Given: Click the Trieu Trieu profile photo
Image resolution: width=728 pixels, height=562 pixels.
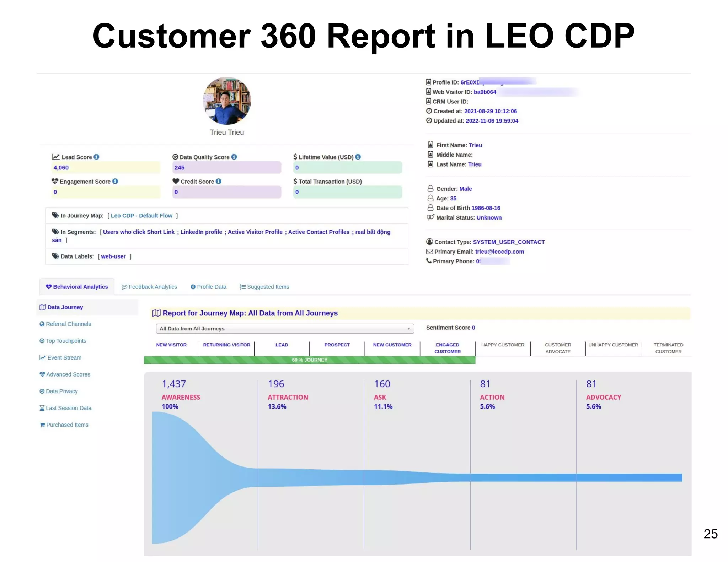Looking at the screenshot, I should (x=227, y=101).
